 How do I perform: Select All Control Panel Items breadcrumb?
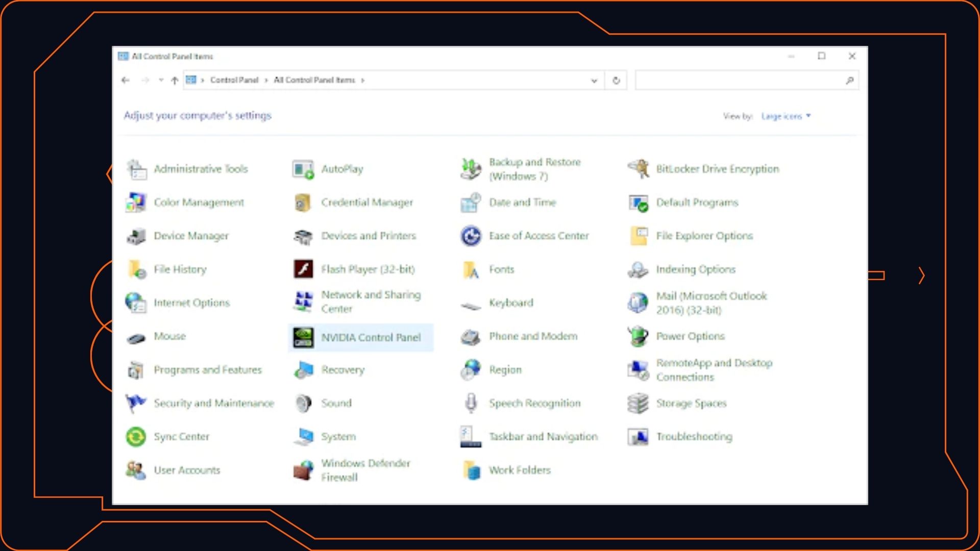(x=314, y=80)
